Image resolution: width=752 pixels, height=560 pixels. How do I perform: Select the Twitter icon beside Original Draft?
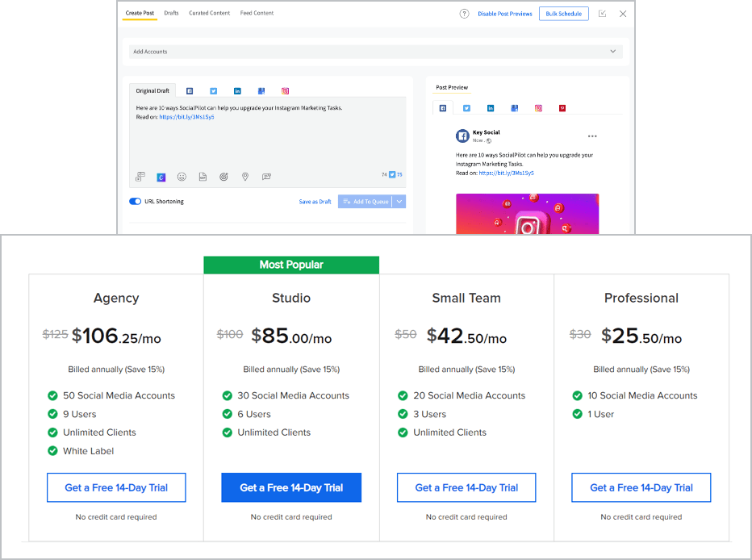pos(214,91)
